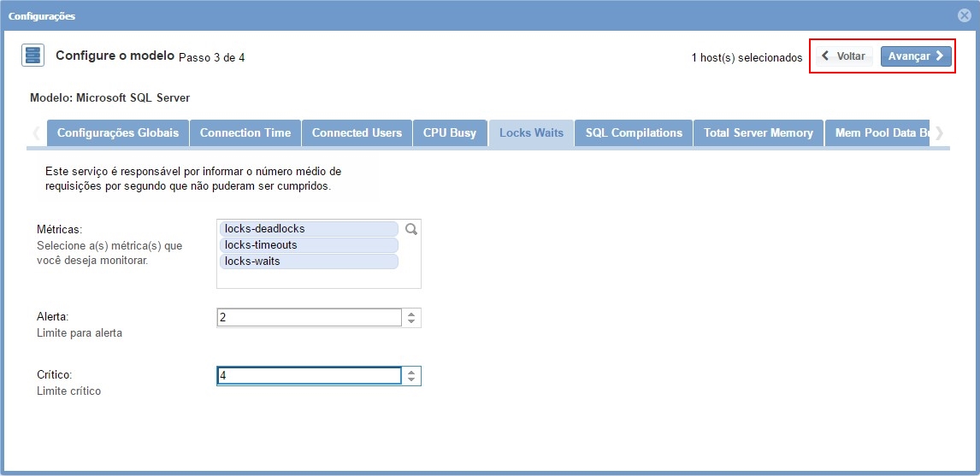The width and height of the screenshot is (980, 476).
Task: Click the server model icon beside title
Action: click(x=33, y=56)
